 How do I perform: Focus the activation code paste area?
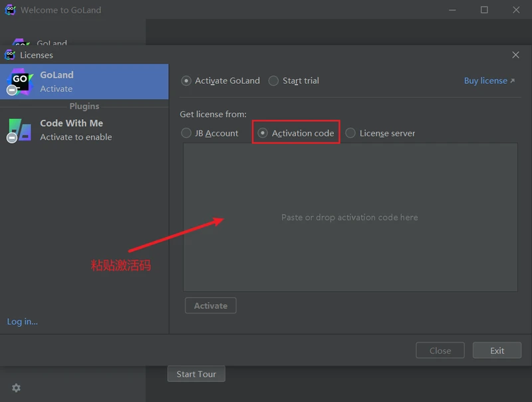click(350, 217)
